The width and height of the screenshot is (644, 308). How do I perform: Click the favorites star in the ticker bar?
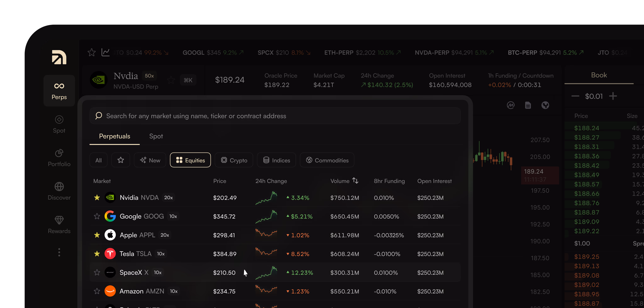click(x=92, y=52)
